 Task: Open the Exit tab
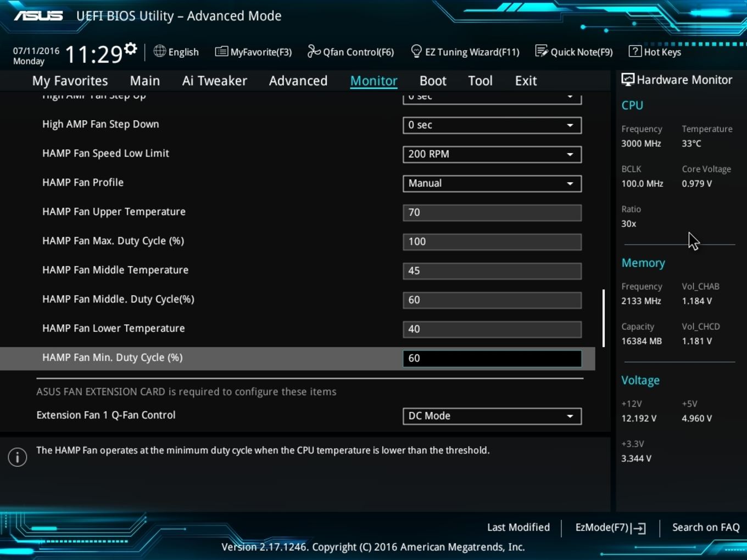pos(526,81)
